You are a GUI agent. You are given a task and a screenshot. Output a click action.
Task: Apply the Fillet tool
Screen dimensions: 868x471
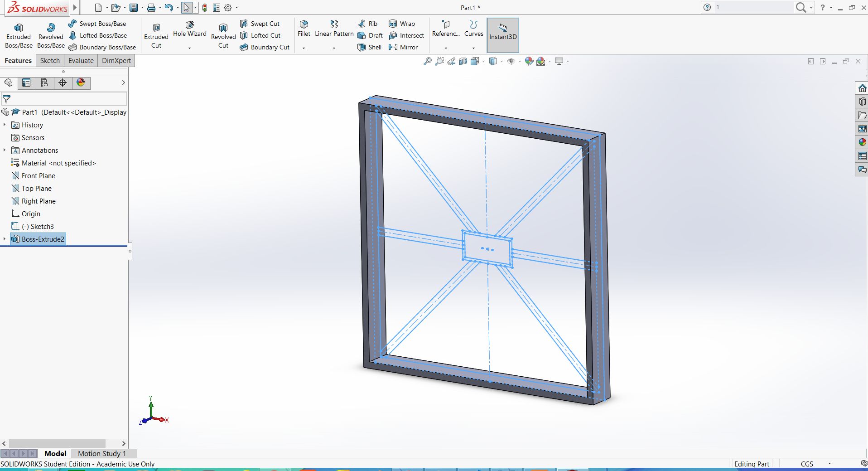(304, 29)
